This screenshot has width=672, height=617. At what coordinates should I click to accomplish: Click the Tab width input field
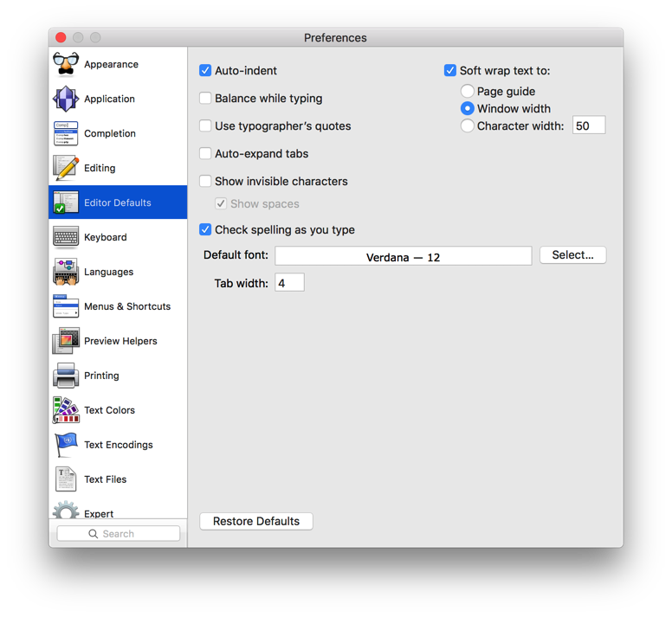290,283
